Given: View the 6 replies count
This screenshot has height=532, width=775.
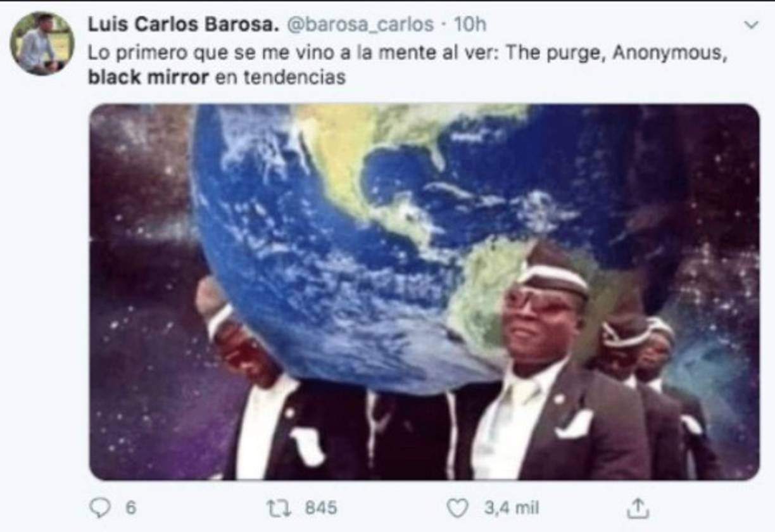Looking at the screenshot, I should coord(130,507).
